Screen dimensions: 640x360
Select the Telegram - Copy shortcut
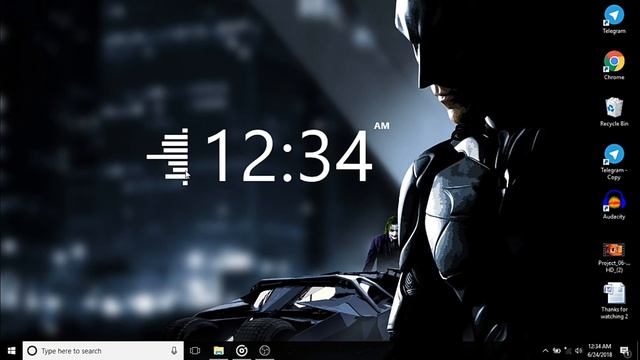click(x=614, y=162)
